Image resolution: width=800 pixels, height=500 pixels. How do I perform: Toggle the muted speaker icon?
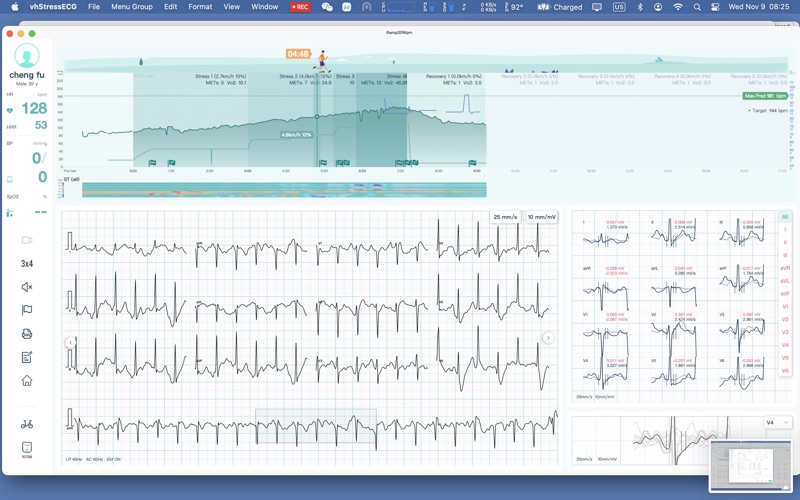point(27,287)
